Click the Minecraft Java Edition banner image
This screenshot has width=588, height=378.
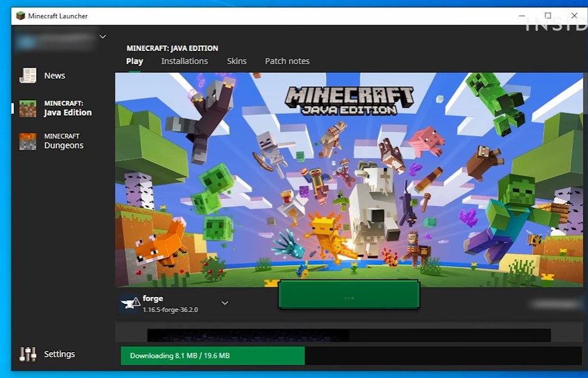tap(349, 179)
